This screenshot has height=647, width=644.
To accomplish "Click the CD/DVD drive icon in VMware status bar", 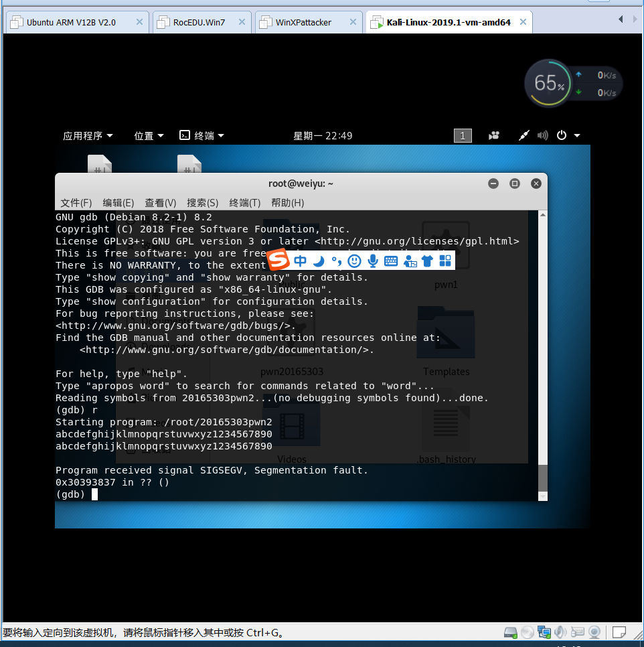I will coord(528,632).
